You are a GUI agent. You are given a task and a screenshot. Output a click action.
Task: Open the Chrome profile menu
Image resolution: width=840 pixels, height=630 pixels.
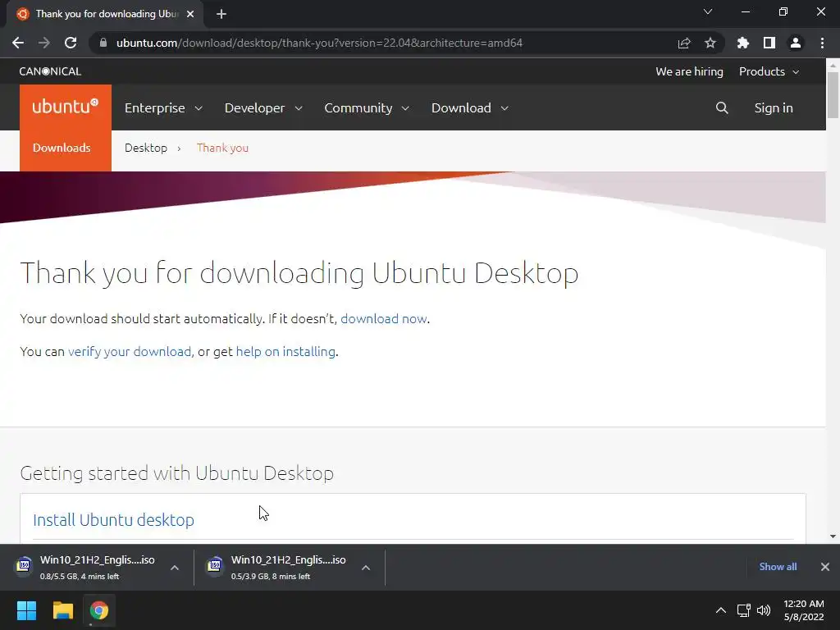point(796,43)
